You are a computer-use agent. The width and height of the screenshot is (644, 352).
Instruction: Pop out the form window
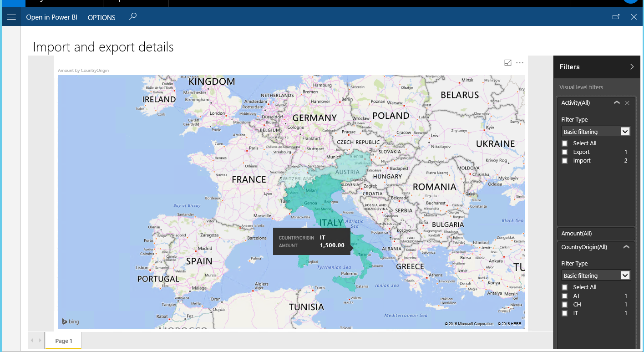coord(616,17)
